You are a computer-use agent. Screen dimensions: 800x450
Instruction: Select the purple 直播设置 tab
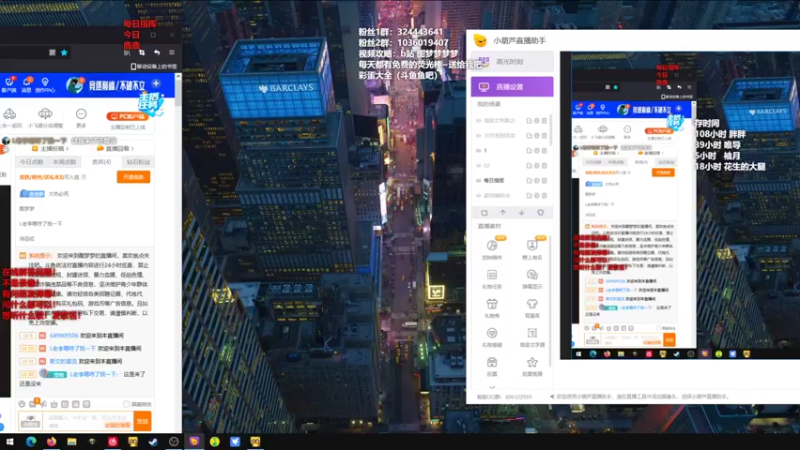tap(512, 87)
